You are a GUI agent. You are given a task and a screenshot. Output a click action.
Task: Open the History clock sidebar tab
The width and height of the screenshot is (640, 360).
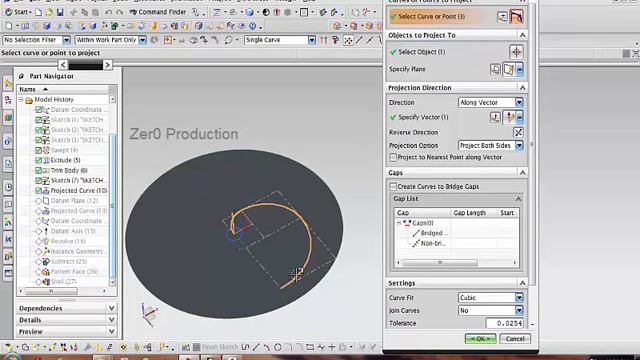click(8, 187)
